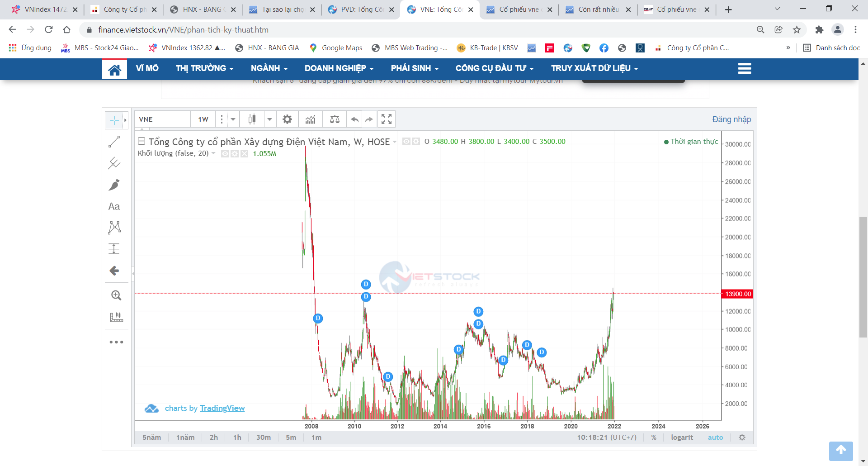Select the pitchfork drawing tool
The height and width of the screenshot is (466, 868).
click(x=114, y=163)
